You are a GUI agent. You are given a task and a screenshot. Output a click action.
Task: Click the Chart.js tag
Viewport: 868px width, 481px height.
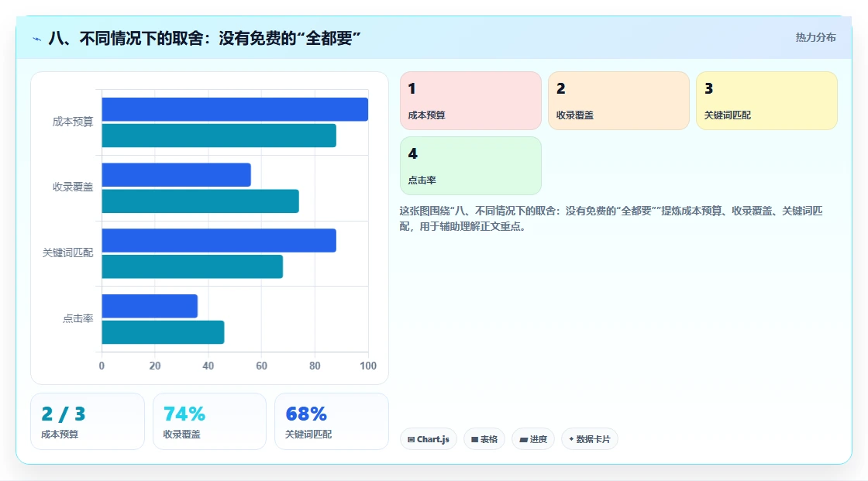[429, 439]
